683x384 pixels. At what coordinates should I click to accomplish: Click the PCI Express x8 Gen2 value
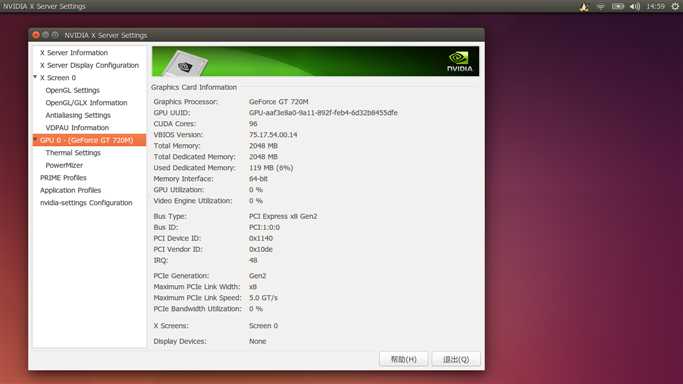[283, 216]
